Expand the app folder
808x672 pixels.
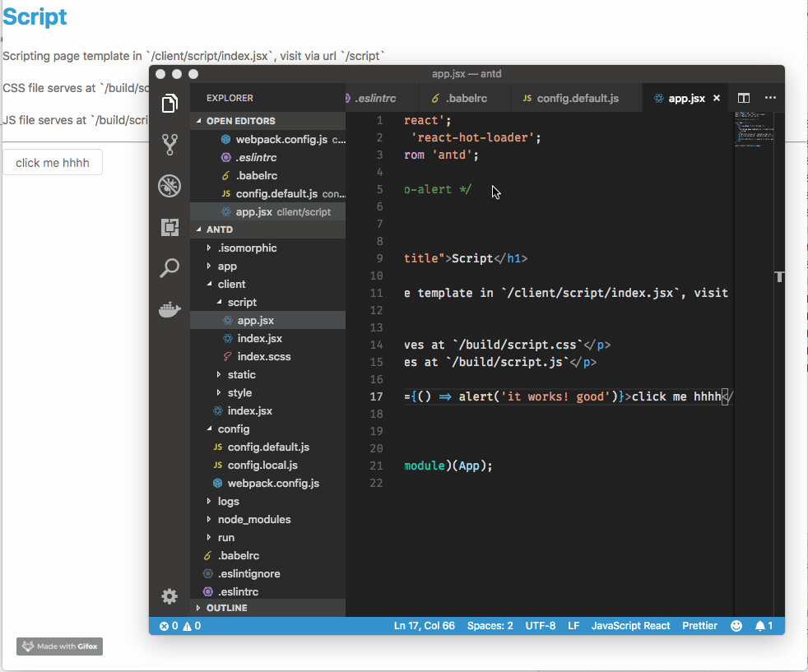[268, 266]
